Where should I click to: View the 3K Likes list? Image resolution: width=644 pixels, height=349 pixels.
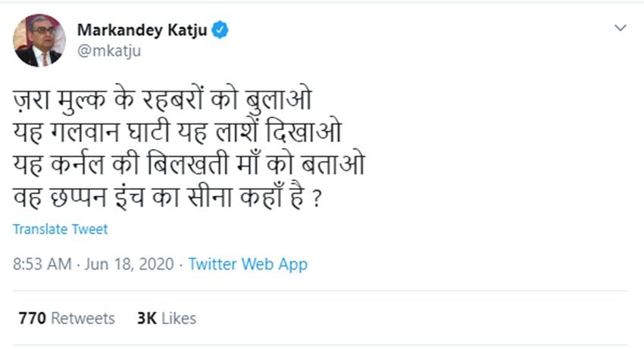click(166, 318)
